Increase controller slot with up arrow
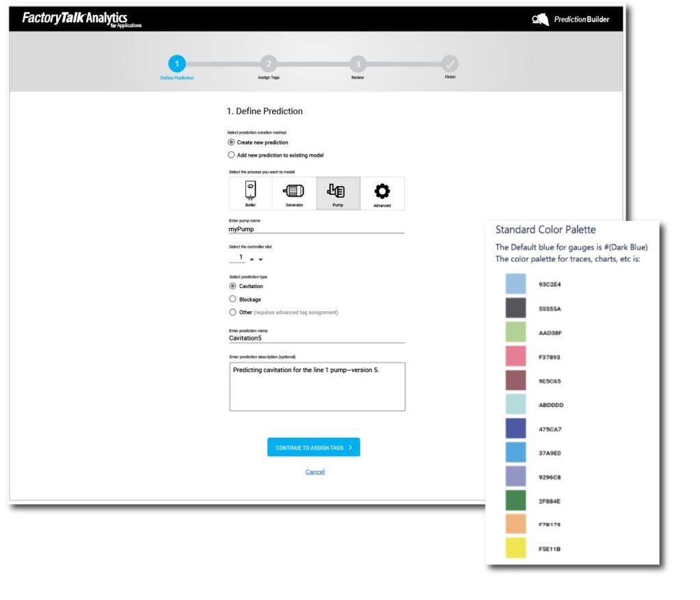This screenshot has height=600, width=700. [252, 259]
